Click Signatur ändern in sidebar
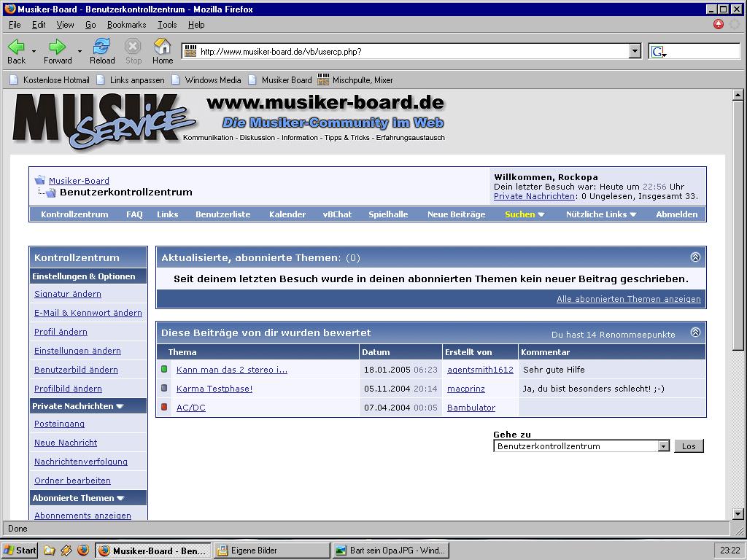 click(x=68, y=294)
